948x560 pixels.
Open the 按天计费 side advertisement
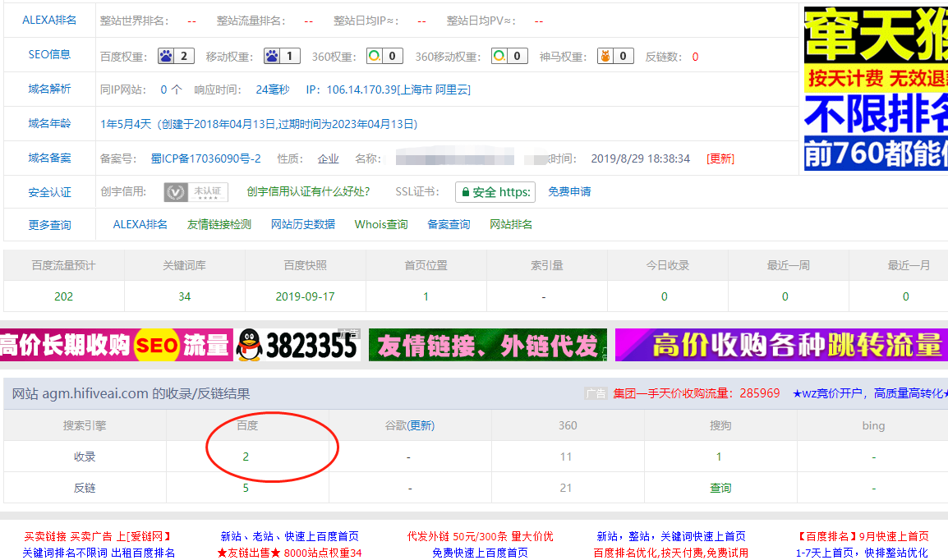[876, 88]
